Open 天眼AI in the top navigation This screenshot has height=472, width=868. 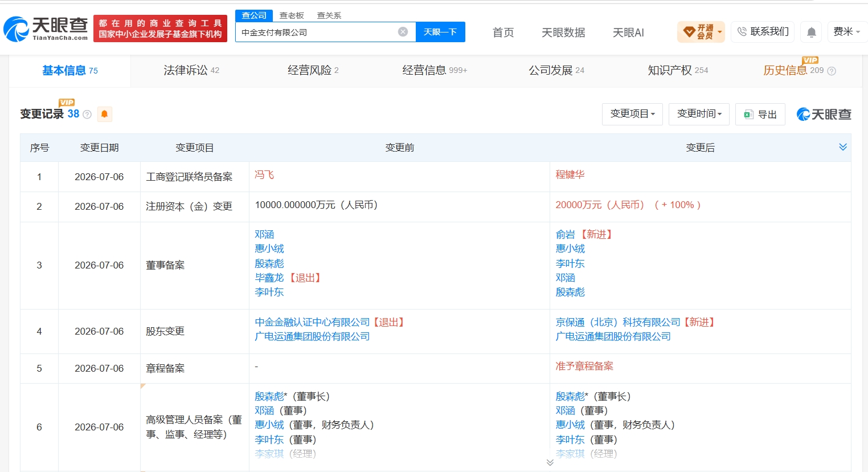tap(628, 33)
